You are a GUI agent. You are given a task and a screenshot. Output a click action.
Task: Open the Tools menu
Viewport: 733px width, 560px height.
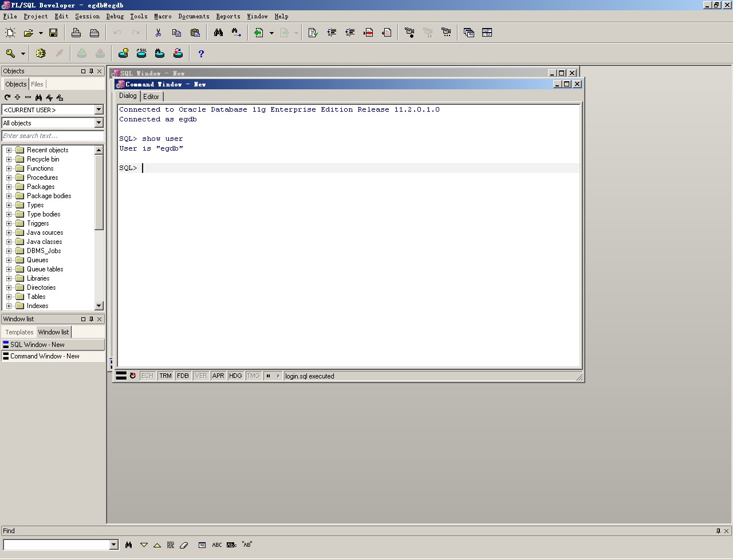coord(139,16)
